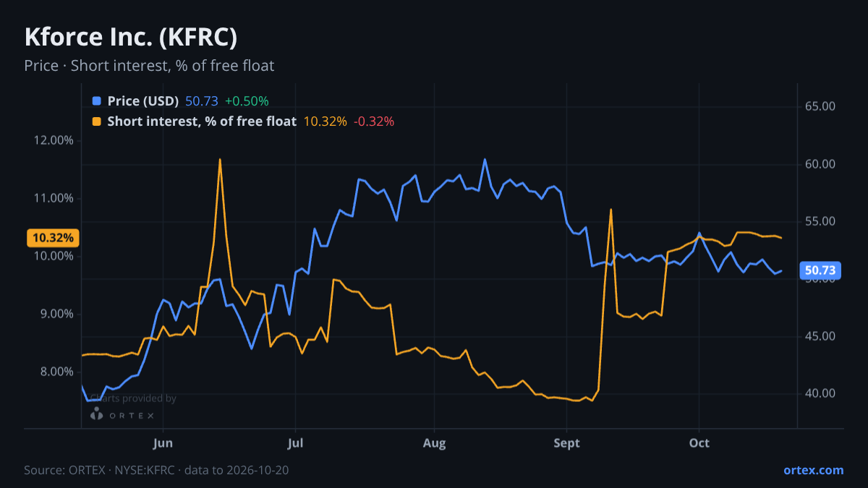Viewport: 868px width, 488px height.
Task: Click the Jul x-axis label
Action: 294,443
